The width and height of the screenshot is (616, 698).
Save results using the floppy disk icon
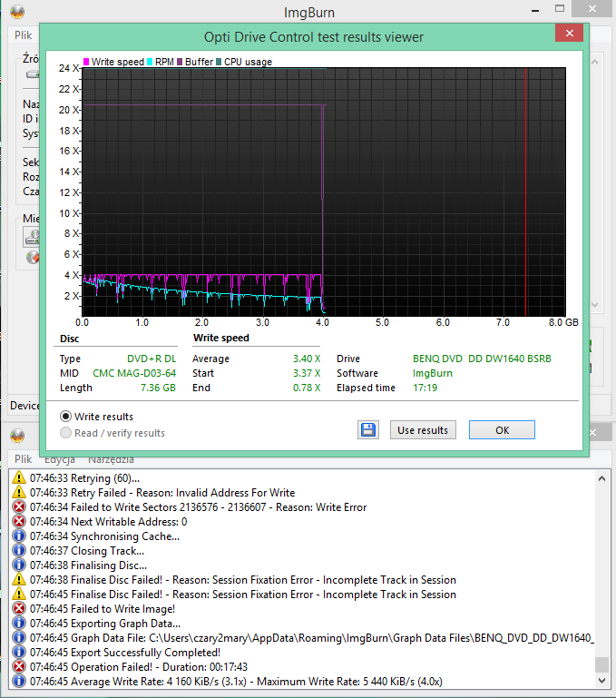point(368,430)
